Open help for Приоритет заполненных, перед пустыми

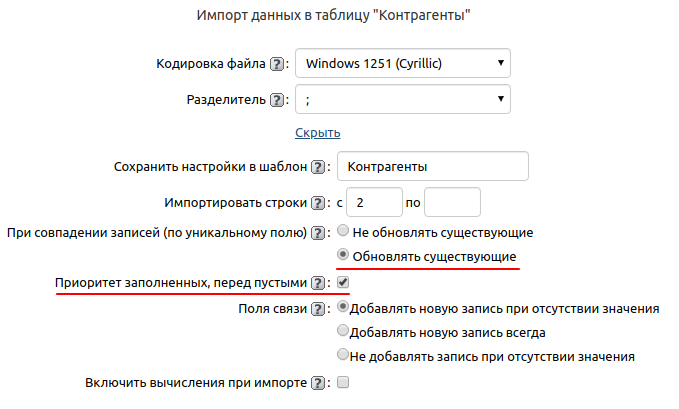pyautogui.click(x=319, y=283)
